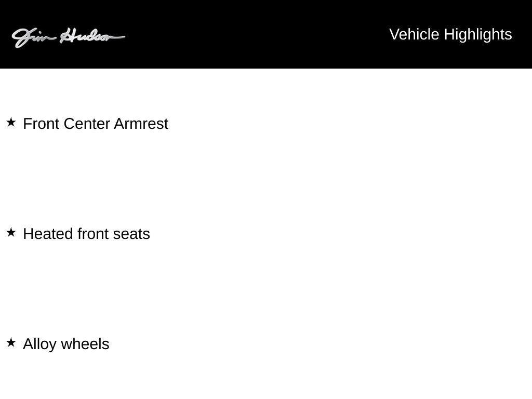Click the word "wheels" in the third highlight
The height and width of the screenshot is (399, 532).
tap(85, 344)
